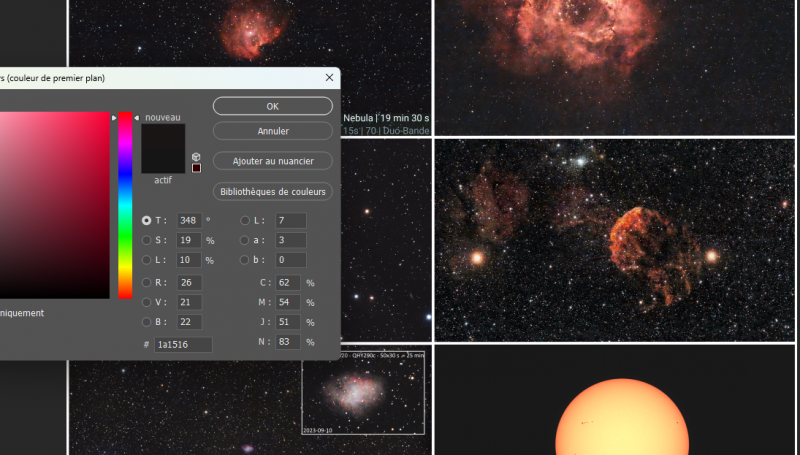Click the B field showing 22

189,322
